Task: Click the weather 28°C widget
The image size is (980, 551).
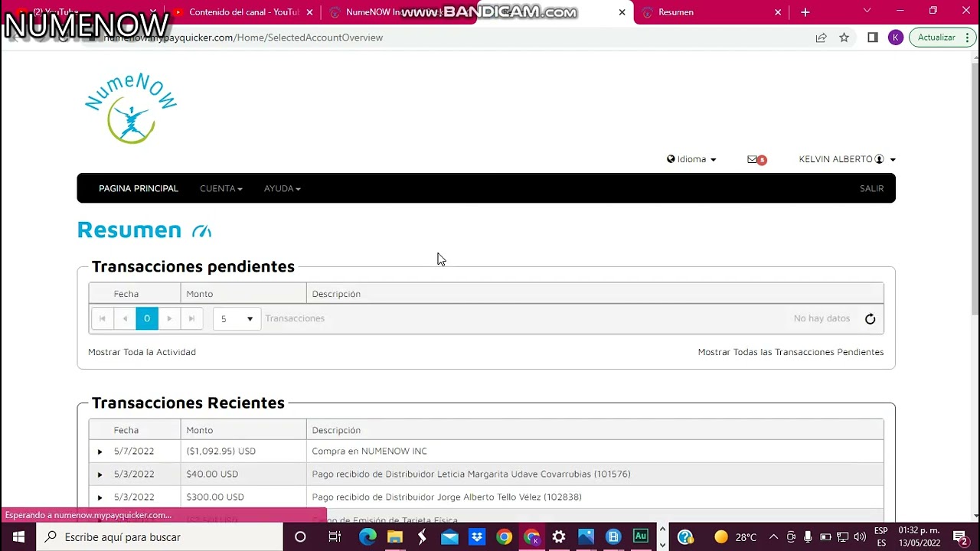Action: tap(737, 537)
